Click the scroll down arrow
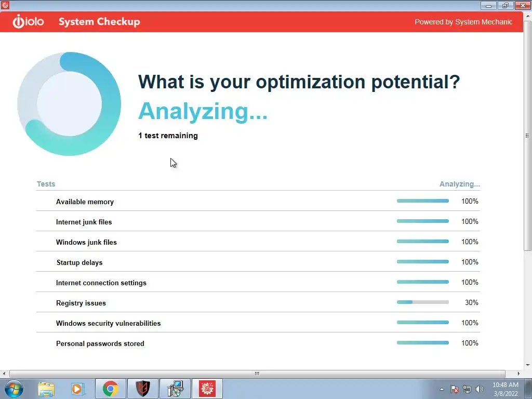Screen dimensions: 532x399 528,365
